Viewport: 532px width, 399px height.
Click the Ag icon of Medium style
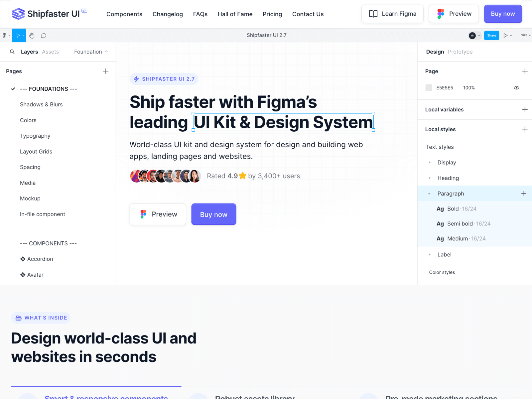[x=440, y=239]
